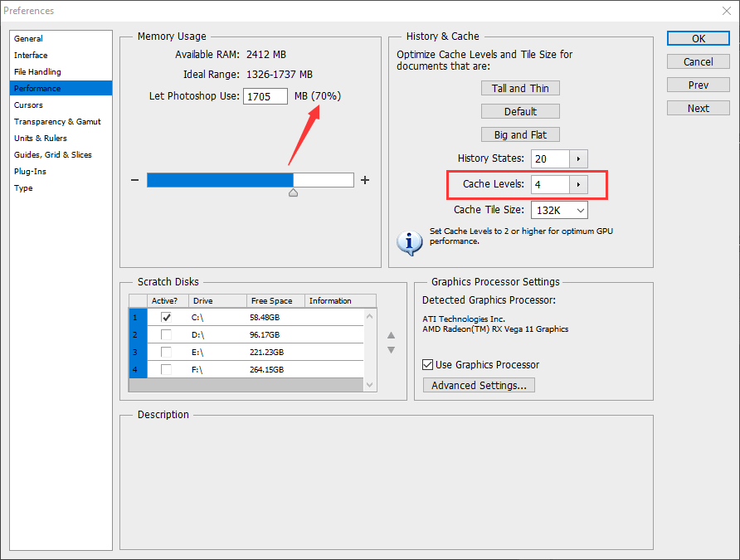Enable the F:\ scratch disk checkbox
Viewport: 740px width, 560px height.
[x=166, y=369]
